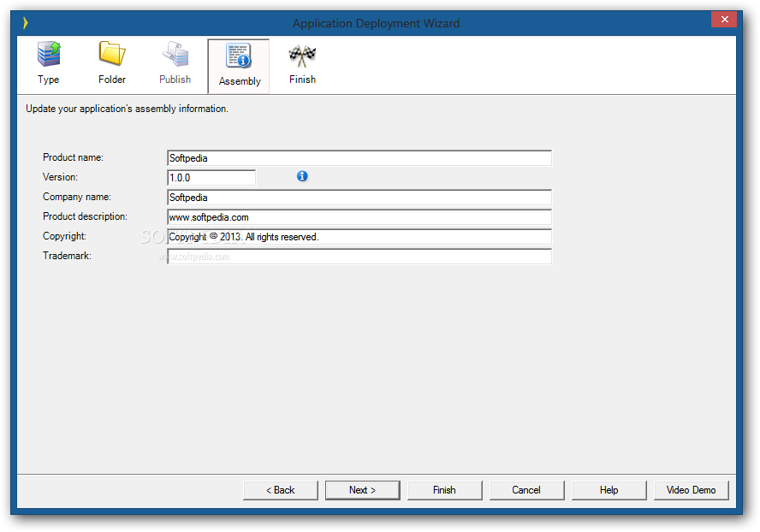Click into the Copyright text field
The image size is (760, 532).
pyautogui.click(x=359, y=236)
